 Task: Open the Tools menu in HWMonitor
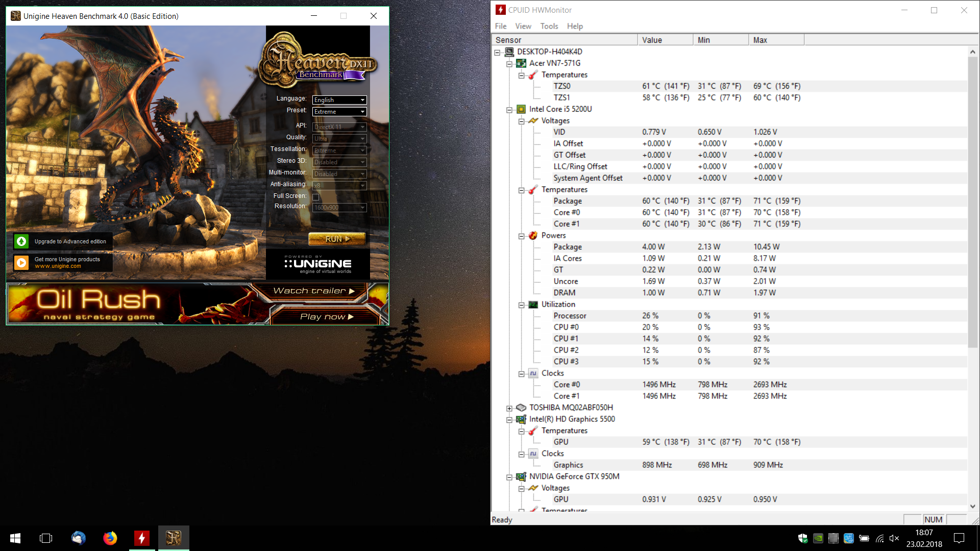pyautogui.click(x=549, y=26)
